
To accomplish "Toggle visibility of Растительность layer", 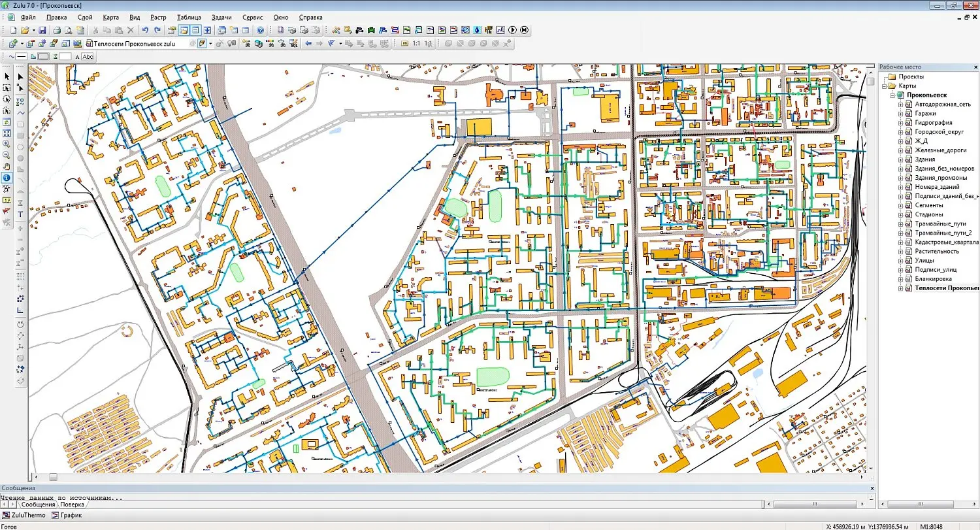I will 909,251.
